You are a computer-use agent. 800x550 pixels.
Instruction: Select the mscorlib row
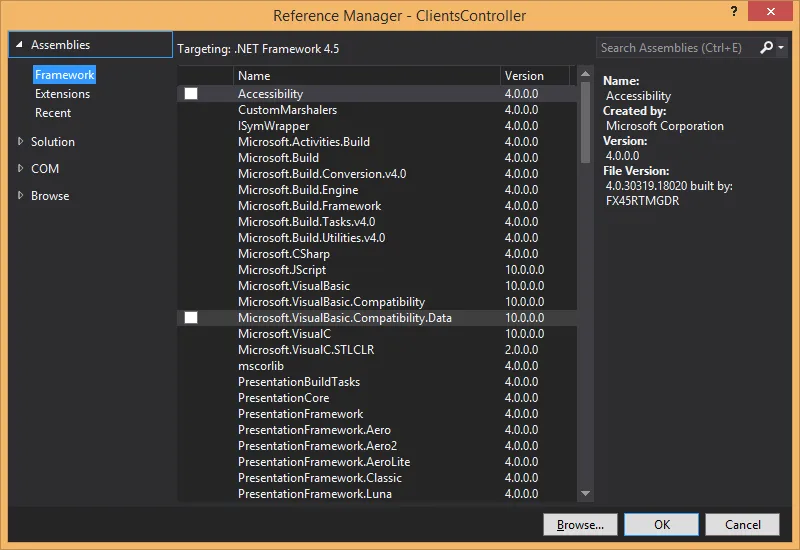377,366
